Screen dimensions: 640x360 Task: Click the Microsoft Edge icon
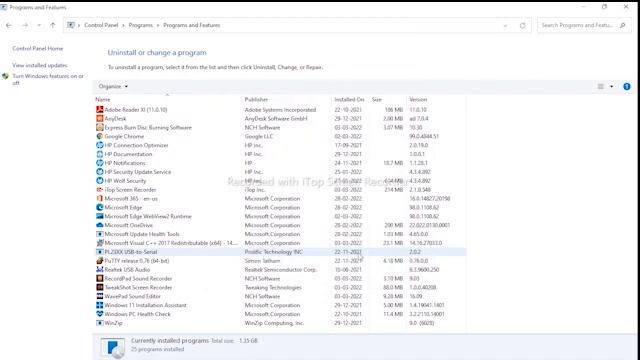coord(100,207)
